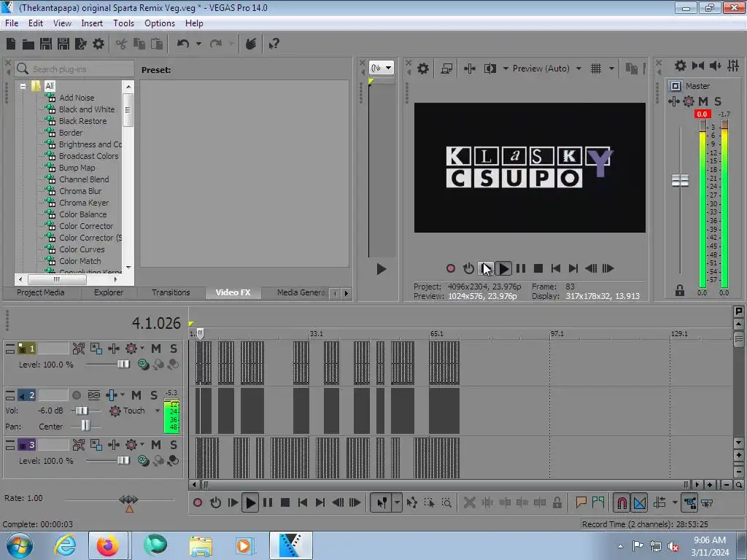The image size is (747, 560).
Task: Click the What's This help icon
Action: pos(274,44)
